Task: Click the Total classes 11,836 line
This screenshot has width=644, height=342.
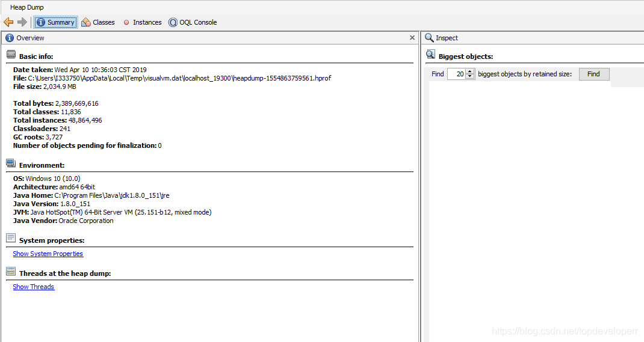Action: (x=47, y=112)
